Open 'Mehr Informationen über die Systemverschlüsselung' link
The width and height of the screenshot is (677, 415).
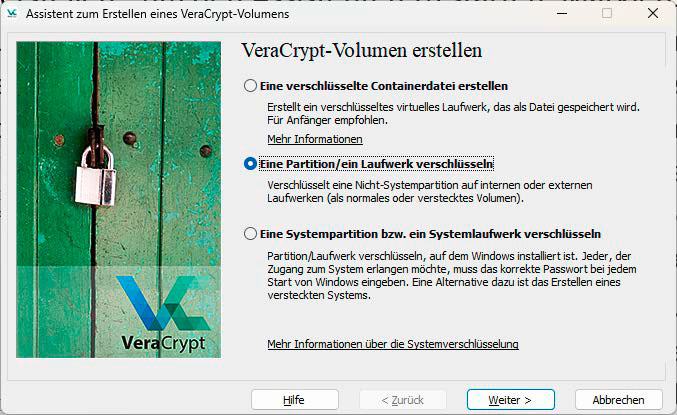[x=393, y=344]
